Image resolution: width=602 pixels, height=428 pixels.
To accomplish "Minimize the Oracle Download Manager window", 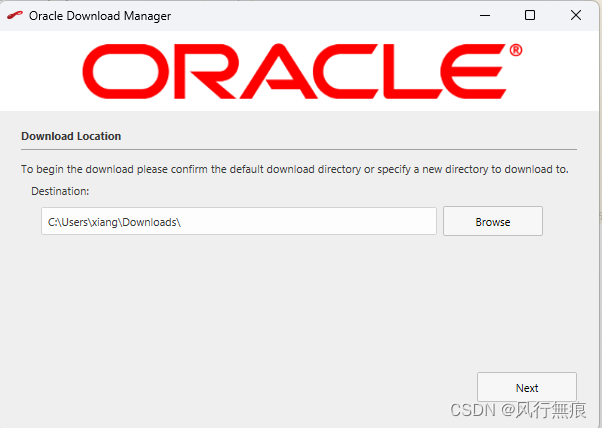I will tap(485, 16).
